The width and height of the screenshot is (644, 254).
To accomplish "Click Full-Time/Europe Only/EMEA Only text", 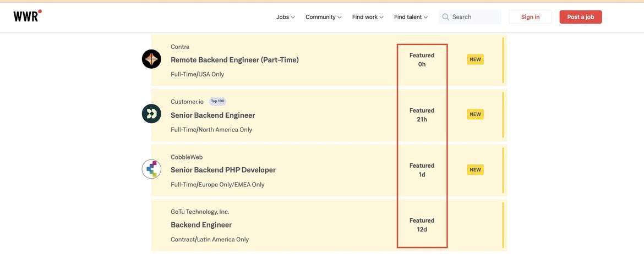I will pyautogui.click(x=217, y=184).
